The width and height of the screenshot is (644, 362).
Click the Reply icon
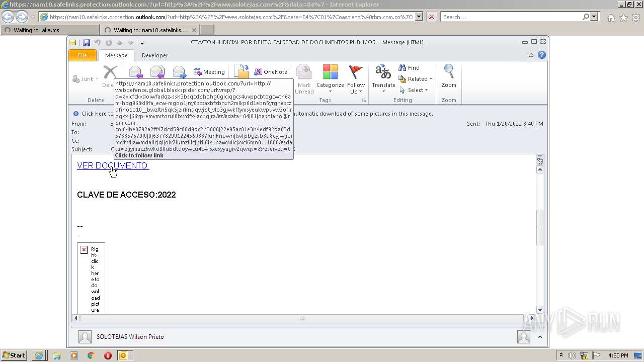click(135, 72)
